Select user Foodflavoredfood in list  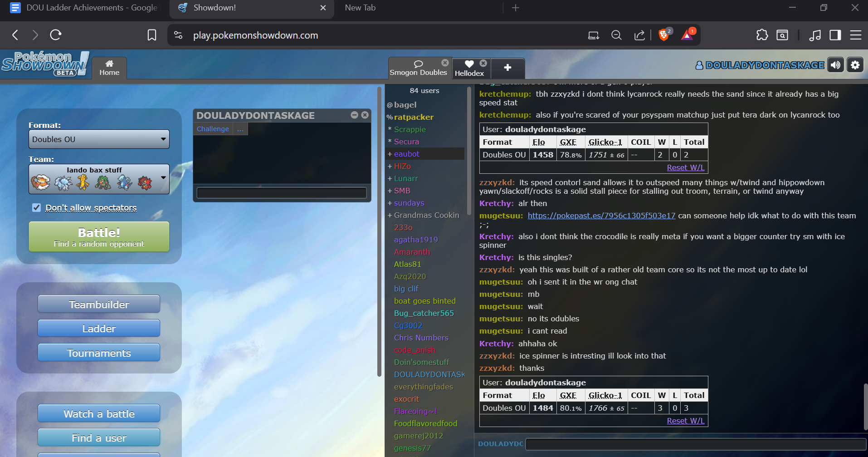pos(425,423)
